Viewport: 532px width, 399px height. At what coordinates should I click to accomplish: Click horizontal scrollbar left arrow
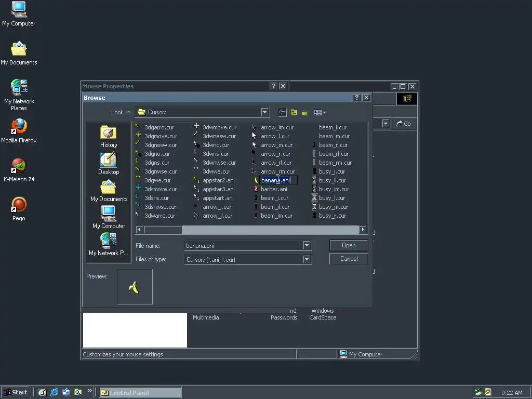[x=139, y=229]
